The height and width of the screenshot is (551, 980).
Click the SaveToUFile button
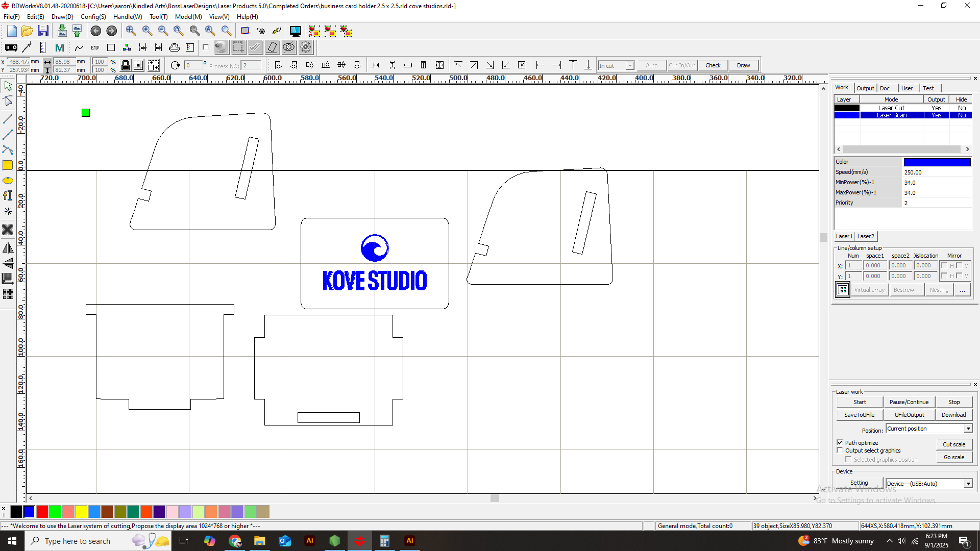(860, 415)
